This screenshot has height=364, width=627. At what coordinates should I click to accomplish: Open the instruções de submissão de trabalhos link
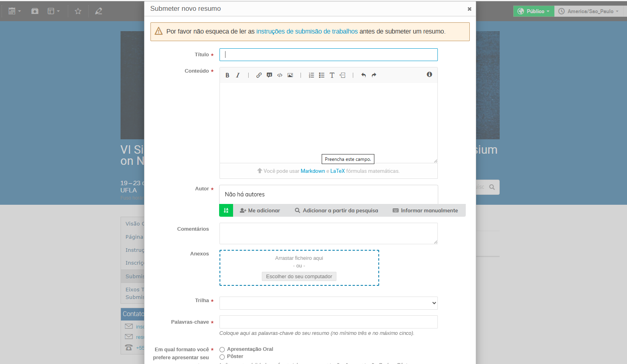pos(307,32)
